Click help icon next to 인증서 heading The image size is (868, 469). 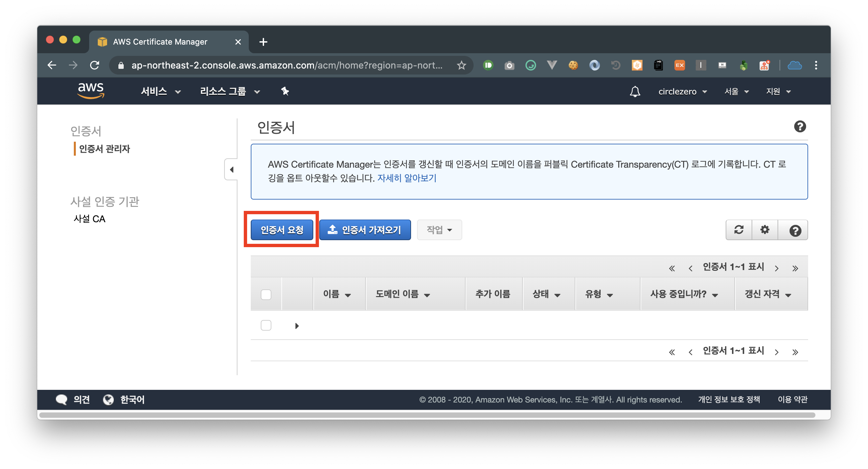(x=800, y=127)
